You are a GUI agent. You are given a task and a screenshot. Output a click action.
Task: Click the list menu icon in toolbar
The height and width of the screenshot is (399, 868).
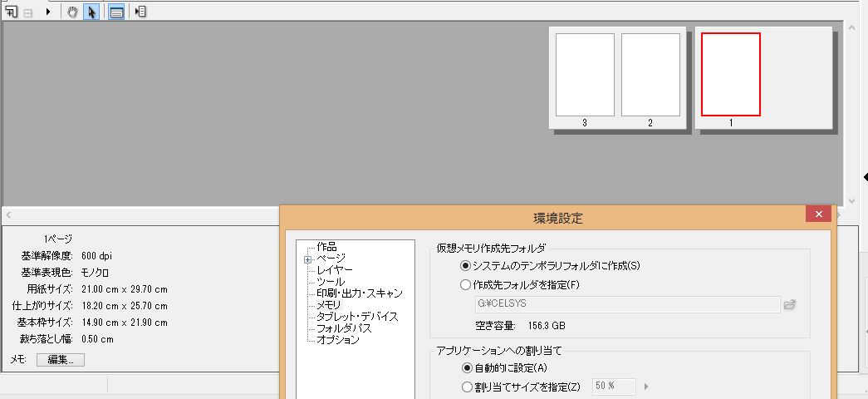pyautogui.click(x=140, y=12)
